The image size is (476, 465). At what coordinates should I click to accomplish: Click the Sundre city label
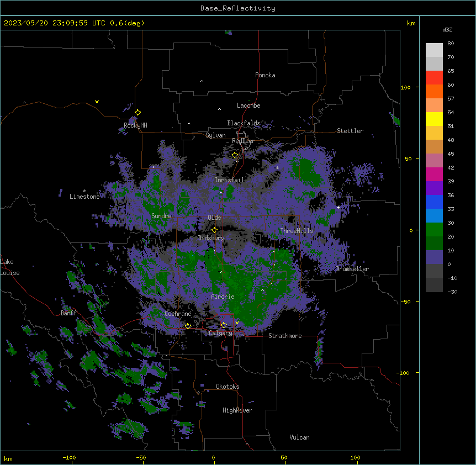161,216
